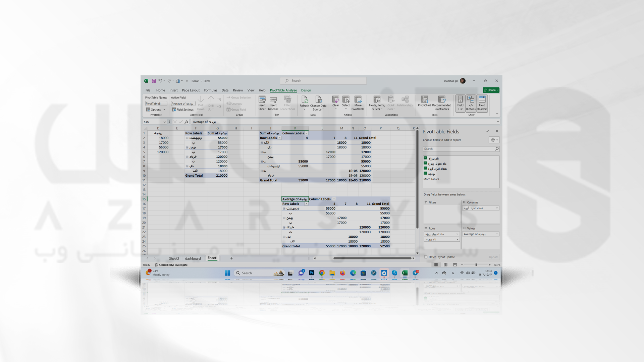Toggle checkbox for نام پروژه field

click(425, 158)
